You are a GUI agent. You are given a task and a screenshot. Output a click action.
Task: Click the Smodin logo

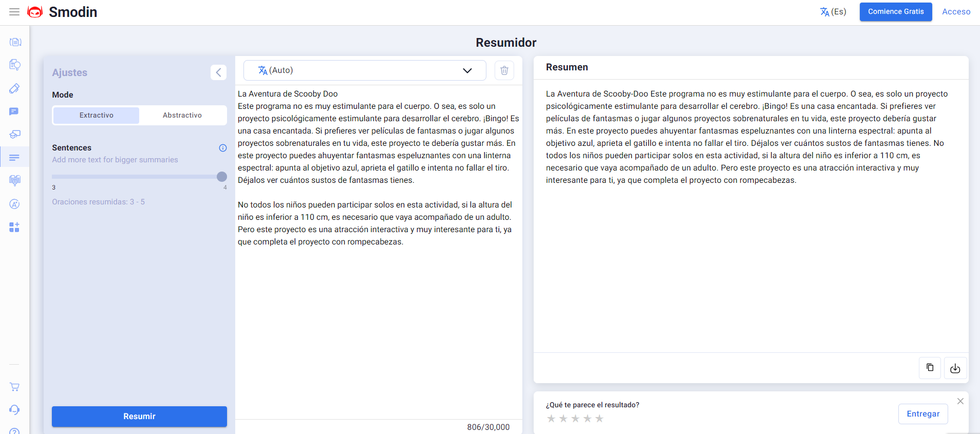62,12
